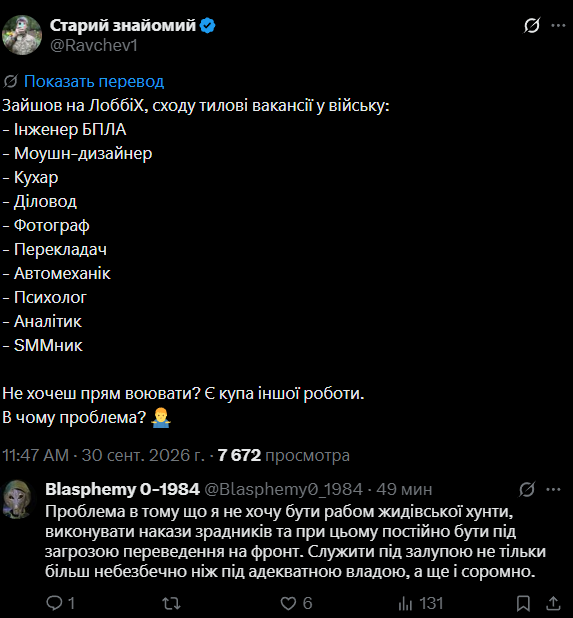Click the @Blasphemy0_1984 handle
The height and width of the screenshot is (618, 573).
(283, 490)
